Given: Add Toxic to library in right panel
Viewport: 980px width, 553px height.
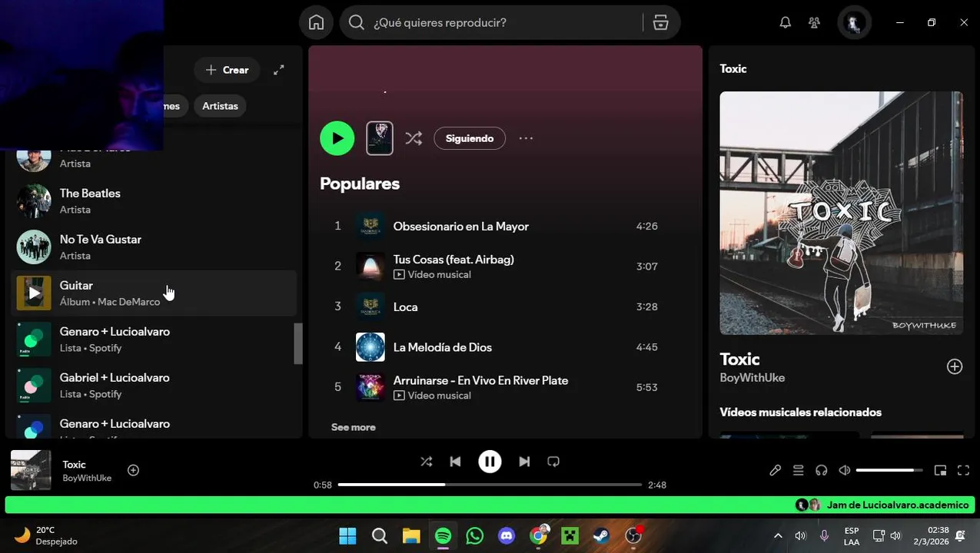Looking at the screenshot, I should point(955,366).
